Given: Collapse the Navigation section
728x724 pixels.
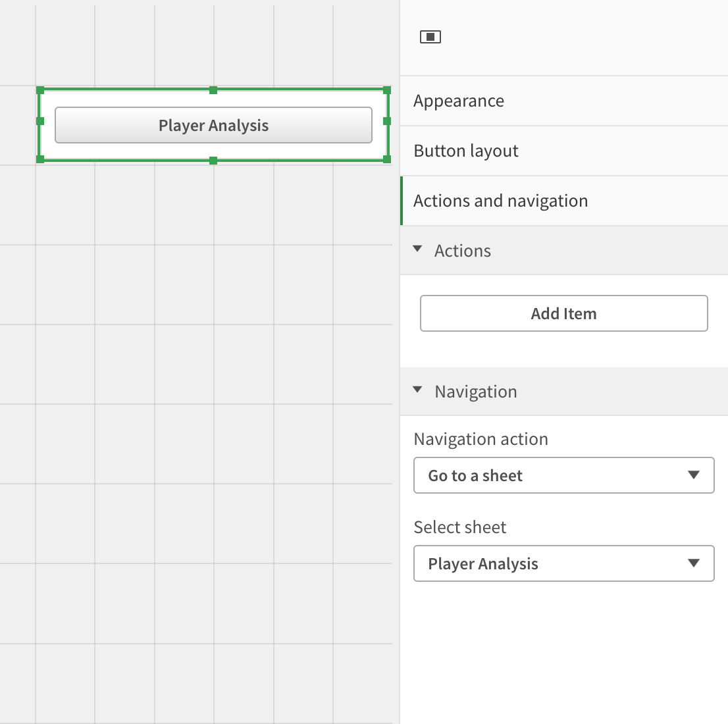Looking at the screenshot, I should 417,390.
